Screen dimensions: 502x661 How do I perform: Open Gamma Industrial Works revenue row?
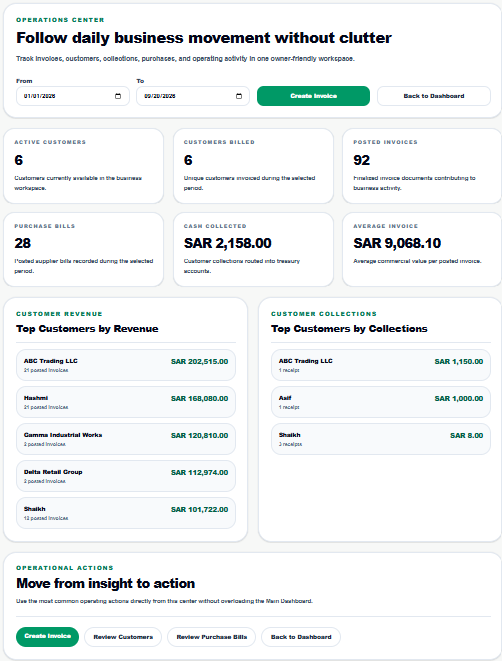[126, 439]
